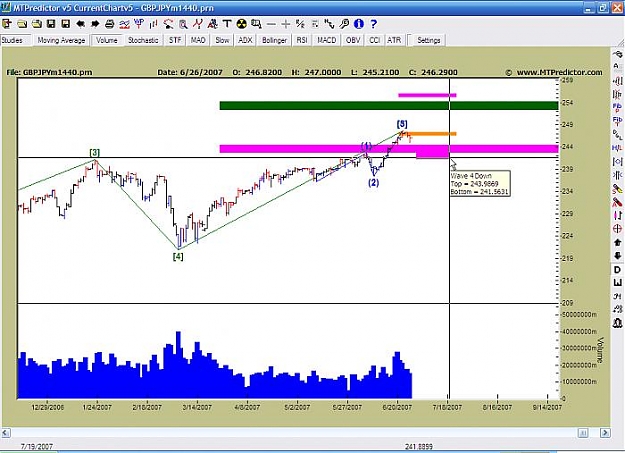Click the scroll right arrow at bottom

pos(605,433)
